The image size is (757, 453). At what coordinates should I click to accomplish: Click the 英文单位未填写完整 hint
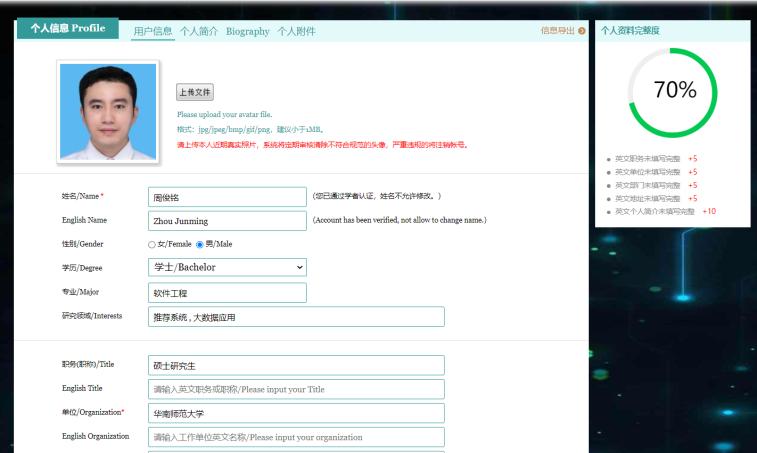coord(647,172)
